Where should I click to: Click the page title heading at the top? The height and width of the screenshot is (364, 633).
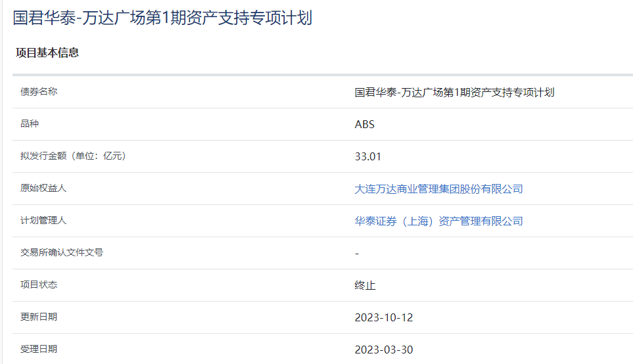click(x=162, y=18)
